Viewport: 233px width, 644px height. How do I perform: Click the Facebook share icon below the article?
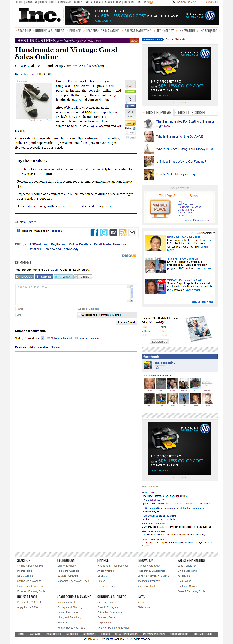[94, 232]
